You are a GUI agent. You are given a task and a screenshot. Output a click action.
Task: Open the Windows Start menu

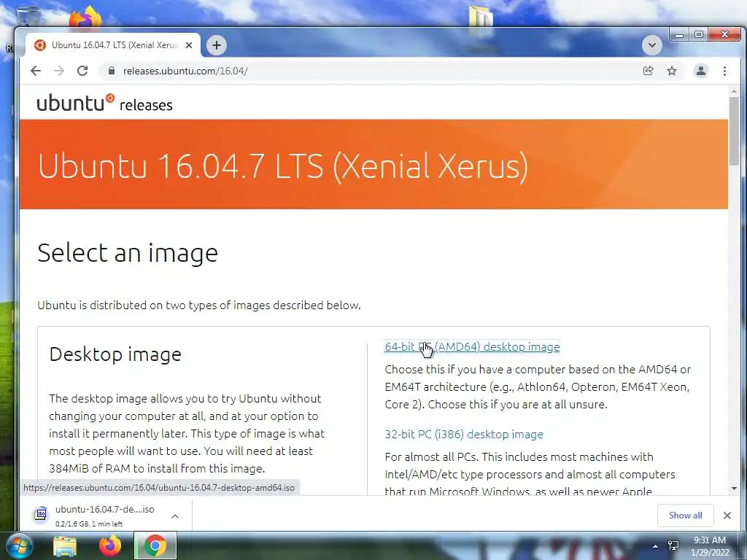click(18, 545)
